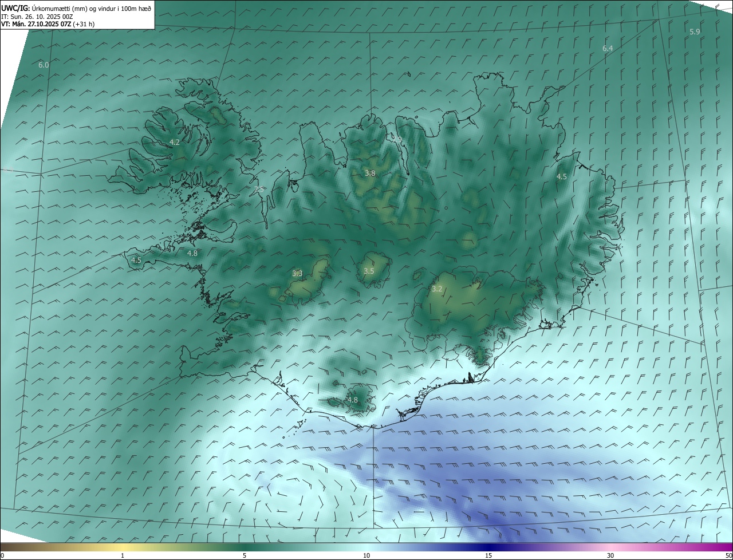
Task: Click the 4.8 value on Snæfellsnes peninsula
Action: point(192,253)
